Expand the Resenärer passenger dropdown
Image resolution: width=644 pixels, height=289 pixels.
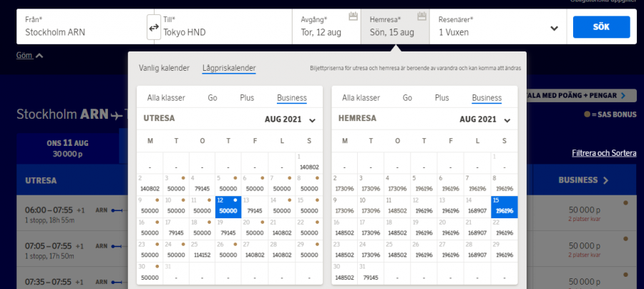(553, 28)
